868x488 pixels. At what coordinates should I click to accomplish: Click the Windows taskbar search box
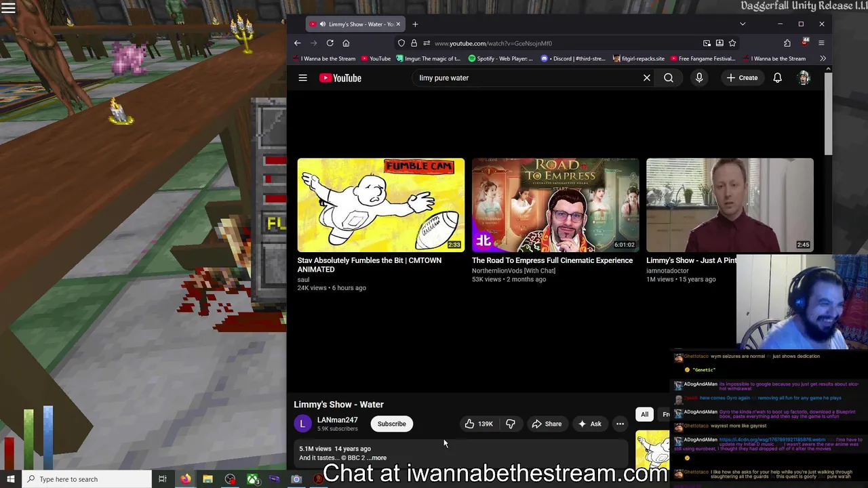pos(85,479)
